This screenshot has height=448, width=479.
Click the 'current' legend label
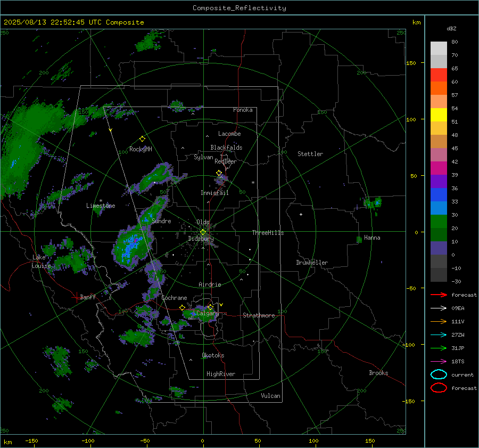point(463,374)
